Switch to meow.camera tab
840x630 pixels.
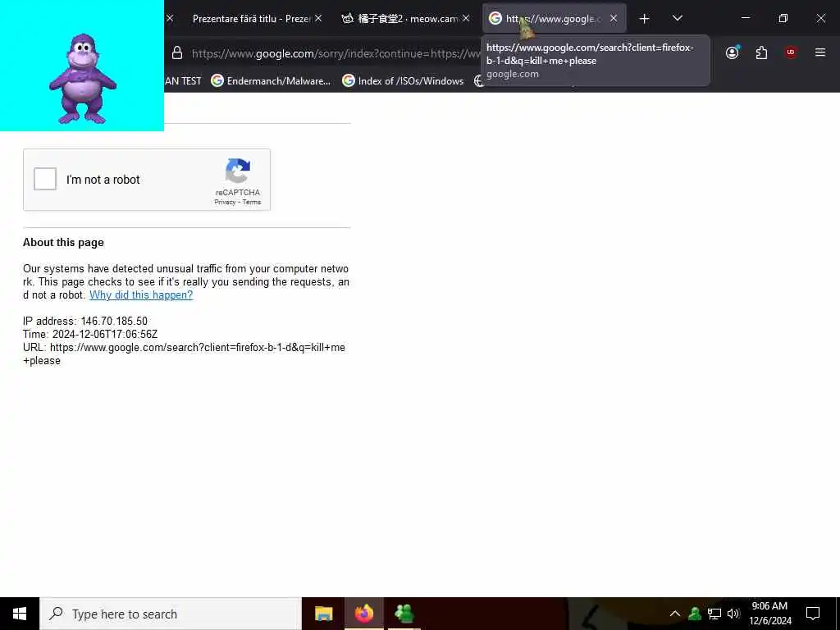(400, 19)
